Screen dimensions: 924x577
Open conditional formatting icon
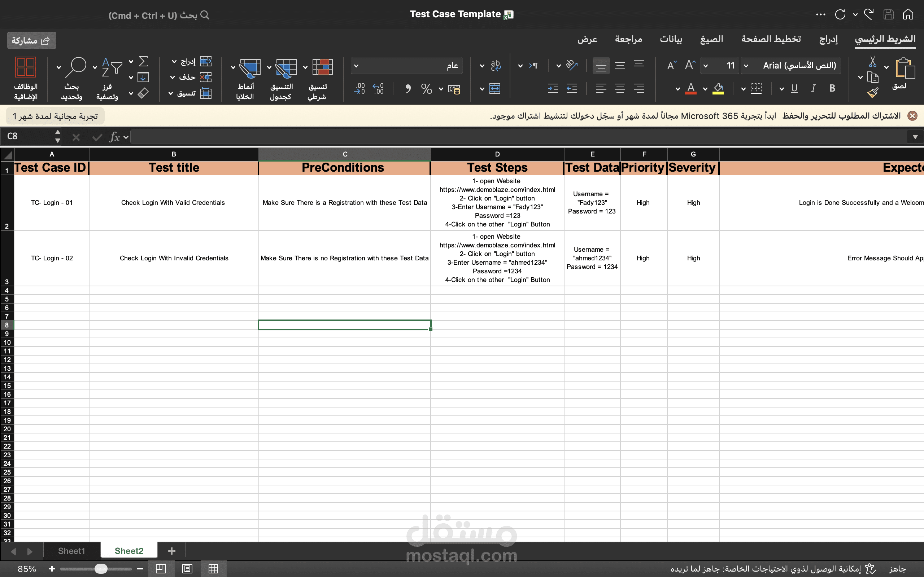[322, 67]
